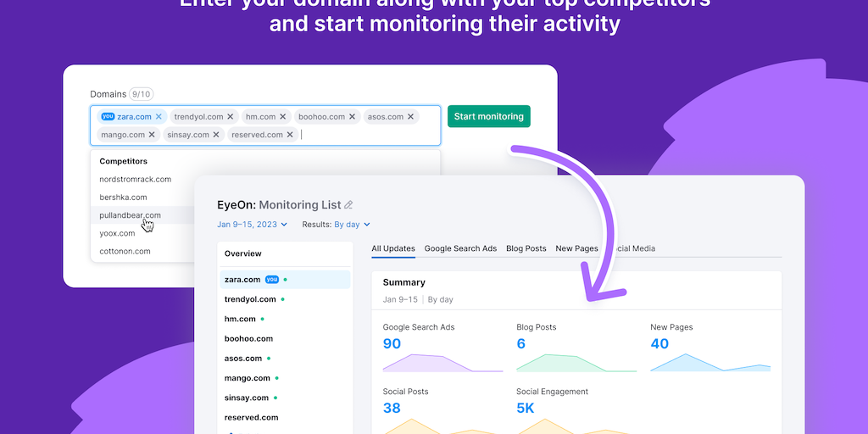Select zara.com in Overview list
Viewport: 868px width, 434px height.
pyautogui.click(x=285, y=280)
